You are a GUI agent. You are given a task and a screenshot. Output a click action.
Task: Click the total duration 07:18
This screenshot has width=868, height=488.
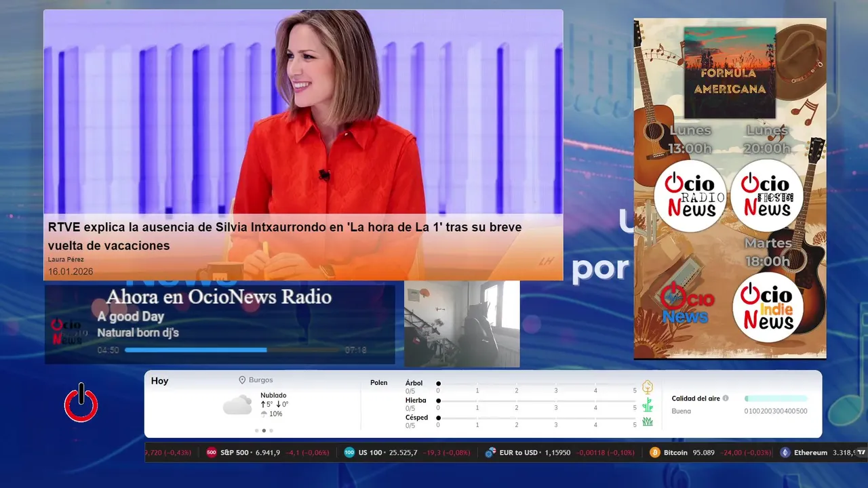pyautogui.click(x=355, y=350)
